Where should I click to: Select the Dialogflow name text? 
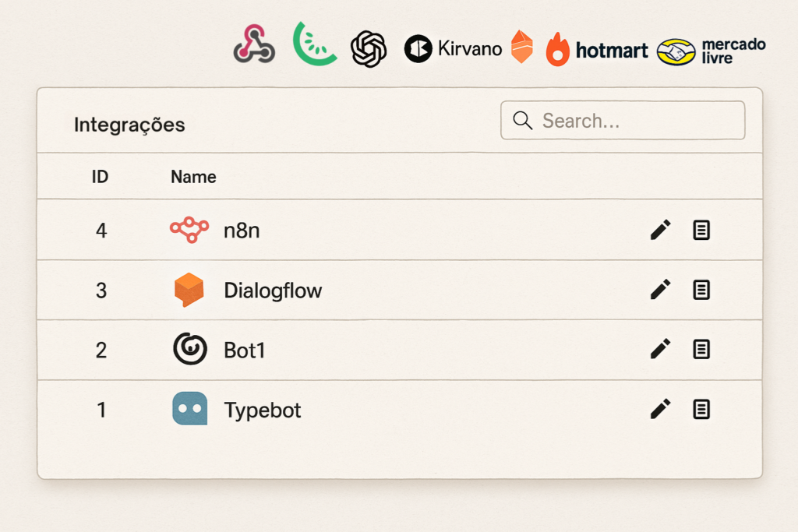tap(273, 291)
